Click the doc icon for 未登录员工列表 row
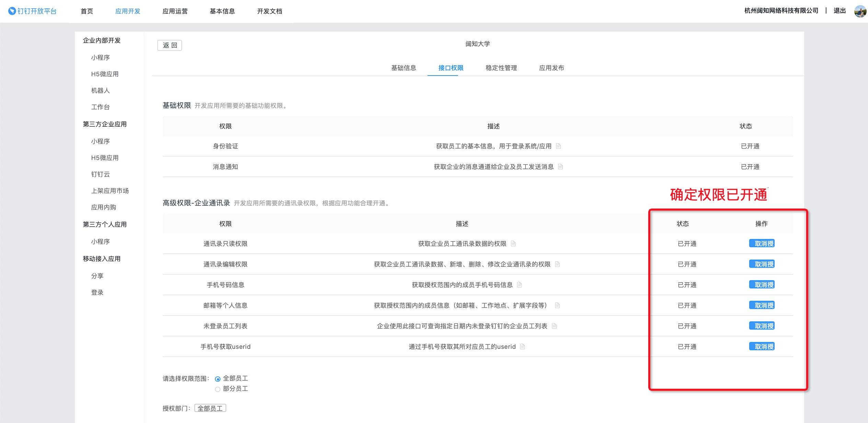Viewport: 868px width, 423px height. pos(554,326)
